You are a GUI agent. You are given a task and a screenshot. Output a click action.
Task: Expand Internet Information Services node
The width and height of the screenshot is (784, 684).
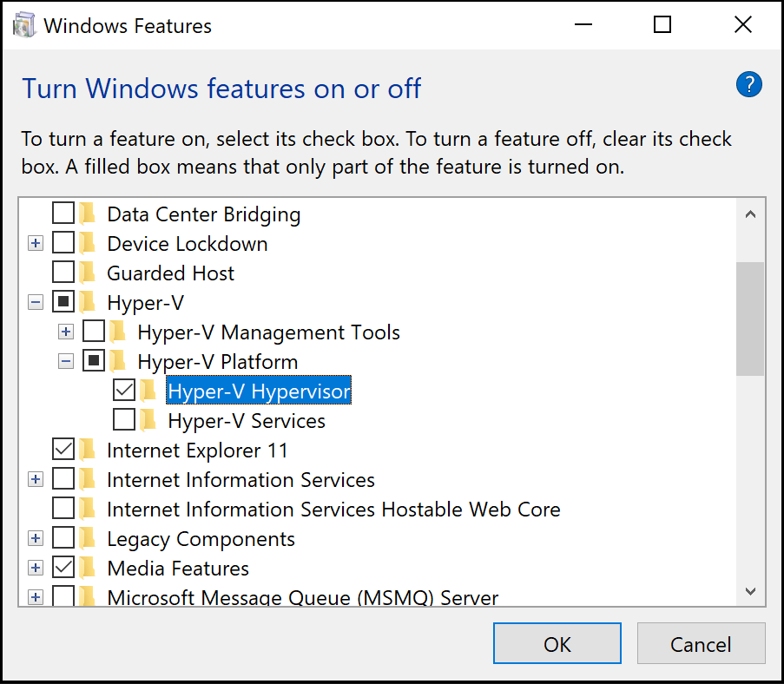36,480
